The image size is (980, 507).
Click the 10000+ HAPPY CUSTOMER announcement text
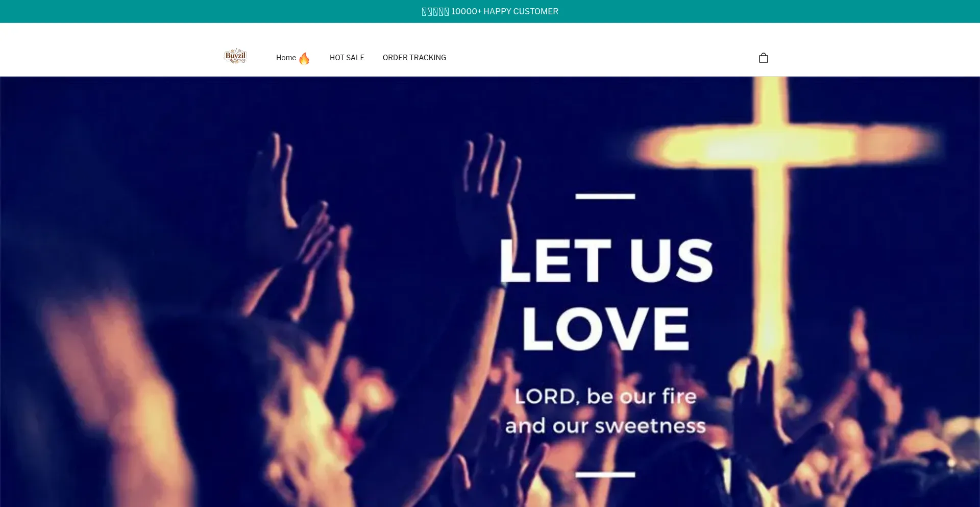coord(504,11)
